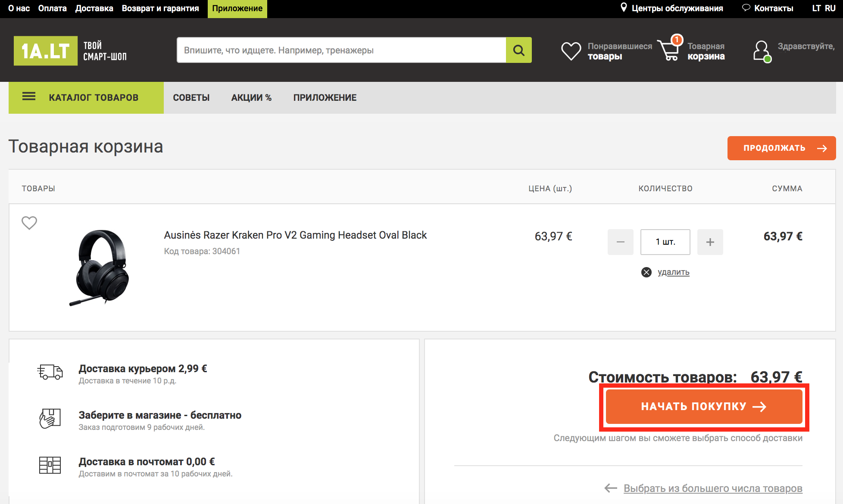Open liked products heart icon
Viewport: 843px width, 504px height.
tap(571, 51)
